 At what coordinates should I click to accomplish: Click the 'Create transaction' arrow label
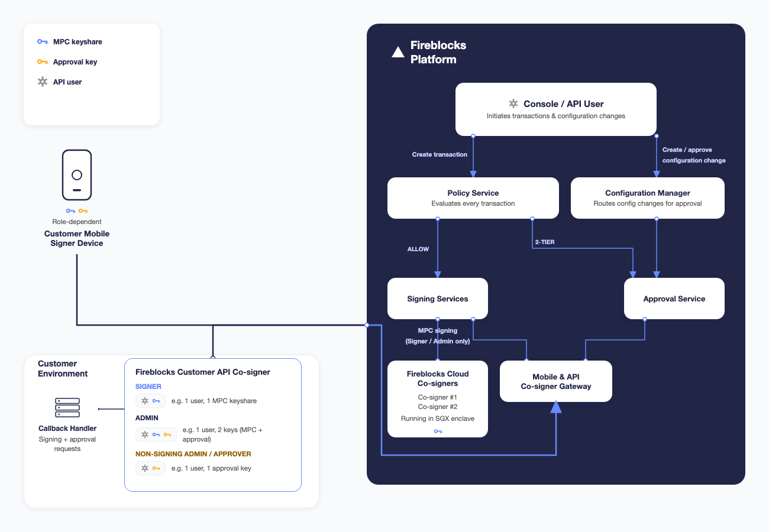[440, 154]
